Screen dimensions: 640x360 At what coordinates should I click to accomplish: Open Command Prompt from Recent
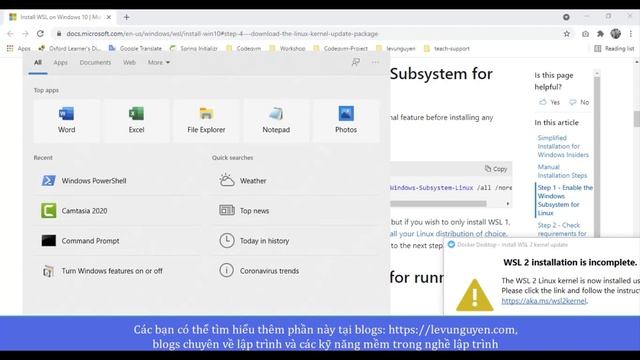[117, 241]
